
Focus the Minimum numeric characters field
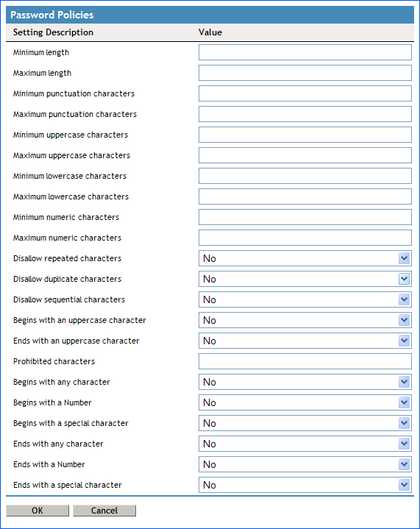coord(305,217)
